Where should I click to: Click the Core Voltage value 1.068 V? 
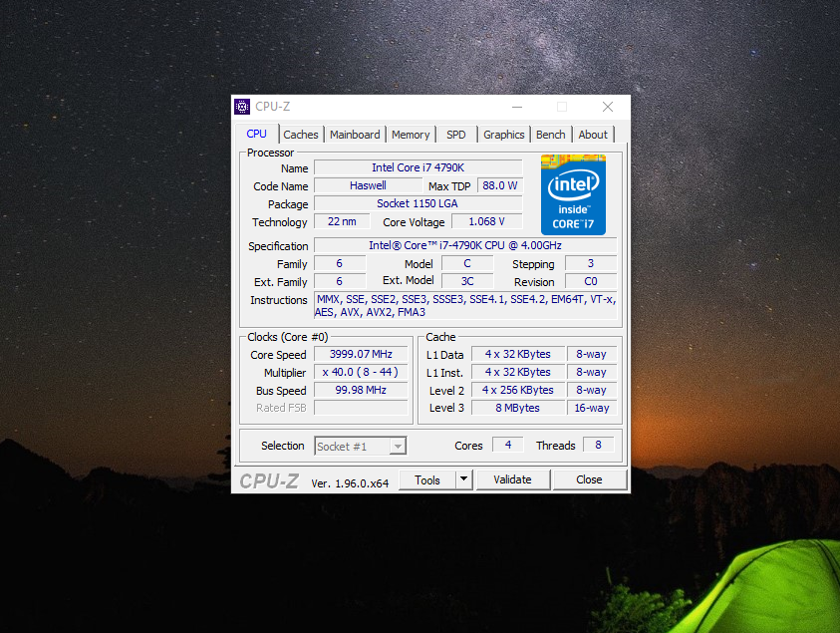[x=487, y=221]
